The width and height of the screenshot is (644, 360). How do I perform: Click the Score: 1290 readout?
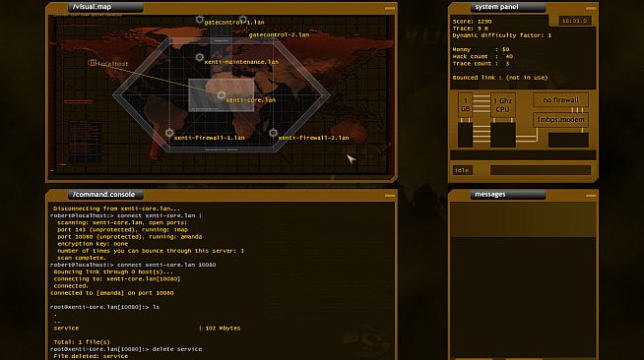point(472,22)
